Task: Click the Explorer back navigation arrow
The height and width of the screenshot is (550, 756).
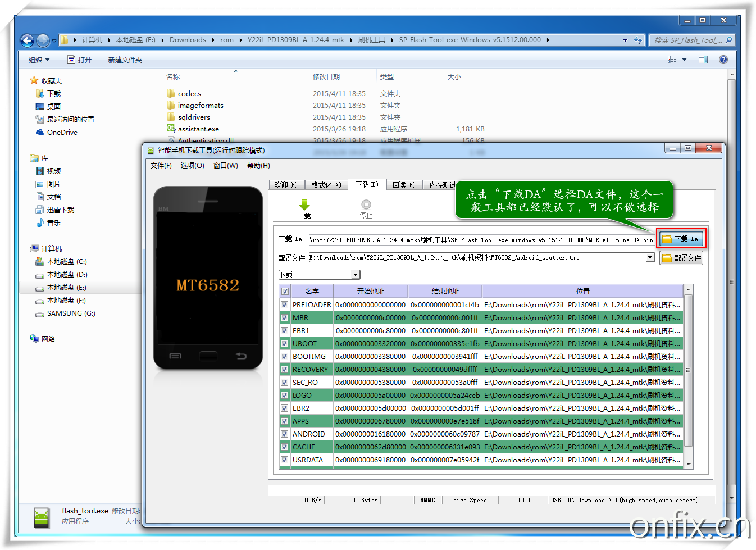Action: pyautogui.click(x=27, y=40)
